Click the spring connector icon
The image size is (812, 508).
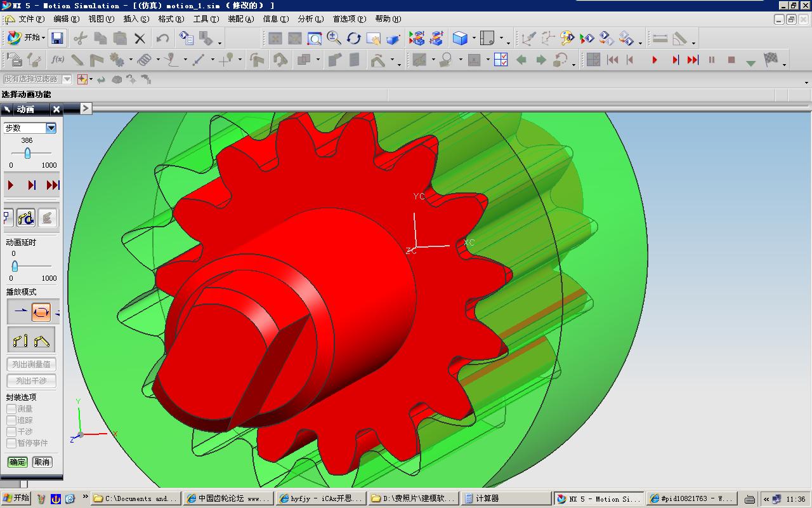click(x=144, y=60)
